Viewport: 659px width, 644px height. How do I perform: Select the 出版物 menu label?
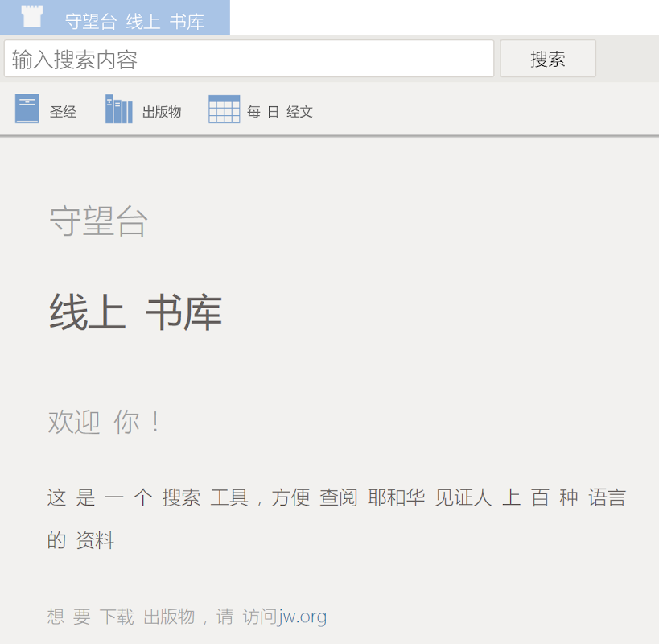tap(162, 112)
